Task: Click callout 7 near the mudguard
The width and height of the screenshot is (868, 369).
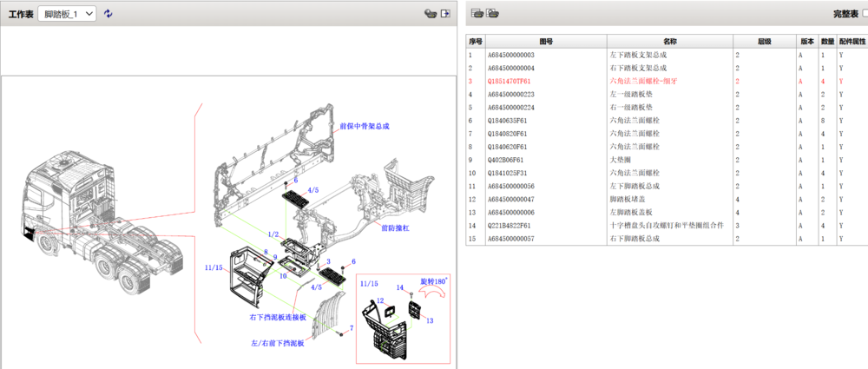Action: [x=351, y=329]
